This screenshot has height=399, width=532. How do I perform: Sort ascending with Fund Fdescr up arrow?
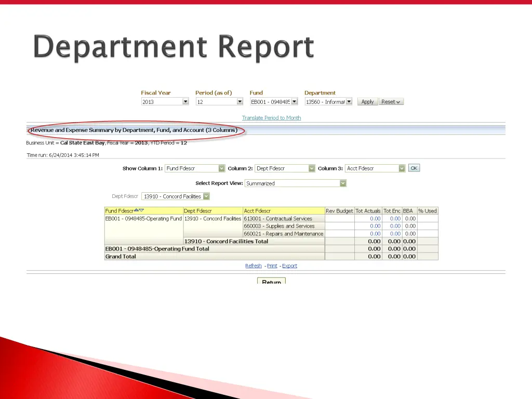point(137,210)
